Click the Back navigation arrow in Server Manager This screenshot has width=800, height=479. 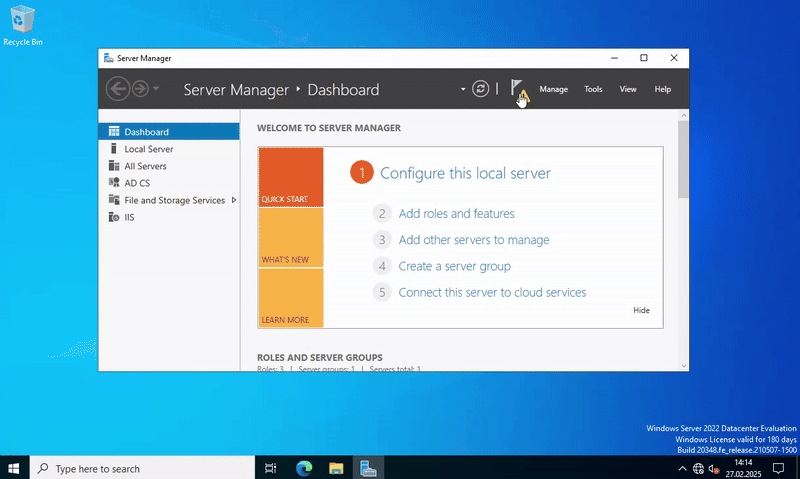point(117,89)
